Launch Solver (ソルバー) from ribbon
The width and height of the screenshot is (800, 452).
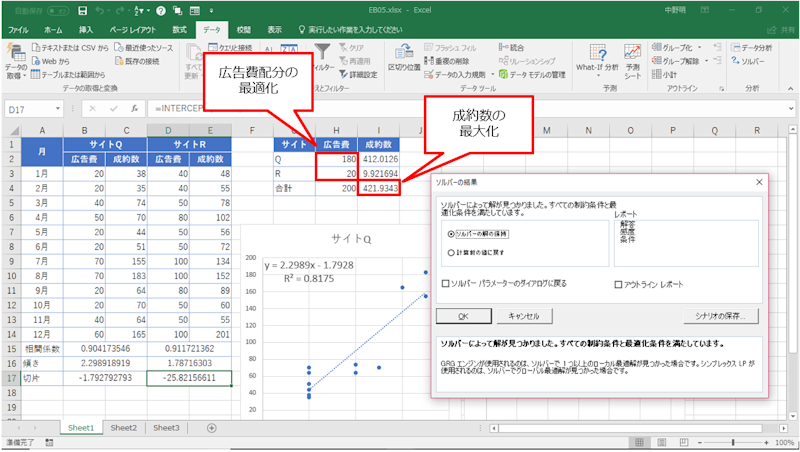pos(747,61)
